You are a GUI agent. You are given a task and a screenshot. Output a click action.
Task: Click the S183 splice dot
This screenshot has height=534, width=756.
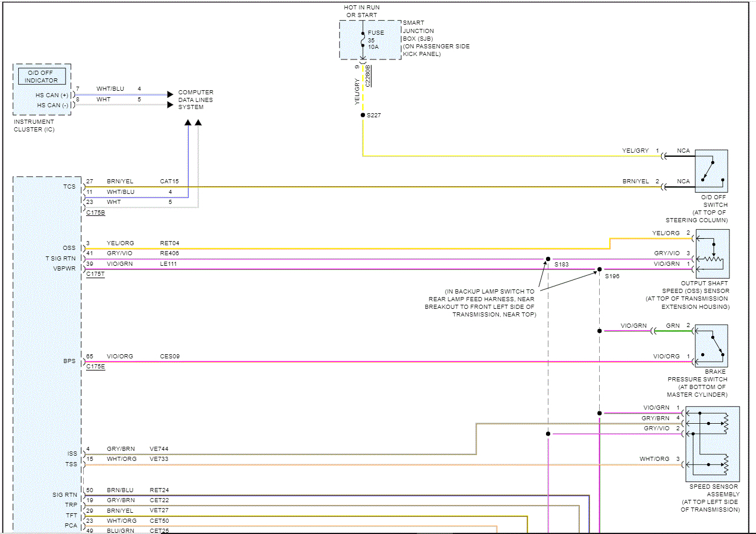click(x=548, y=259)
